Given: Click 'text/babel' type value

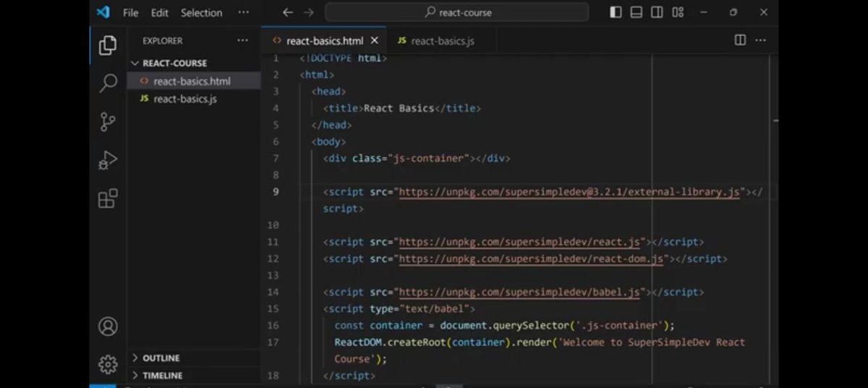Looking at the screenshot, I should tap(434, 309).
